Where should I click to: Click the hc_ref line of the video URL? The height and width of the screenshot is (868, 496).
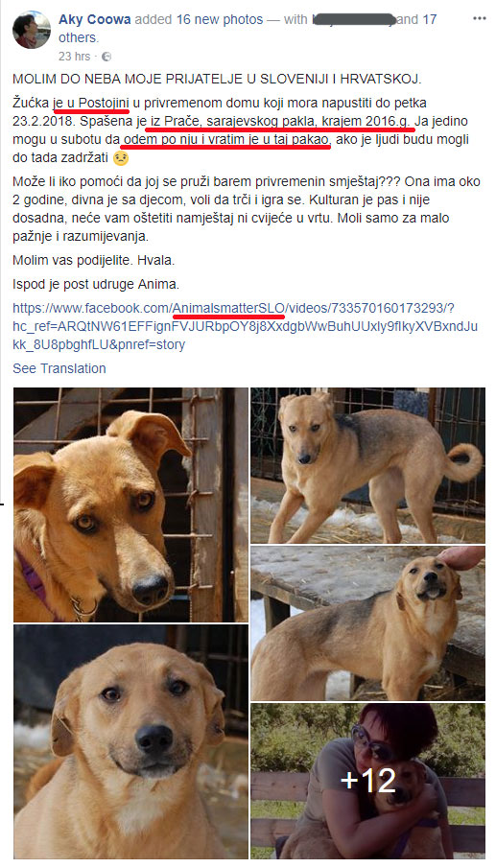pyautogui.click(x=246, y=326)
